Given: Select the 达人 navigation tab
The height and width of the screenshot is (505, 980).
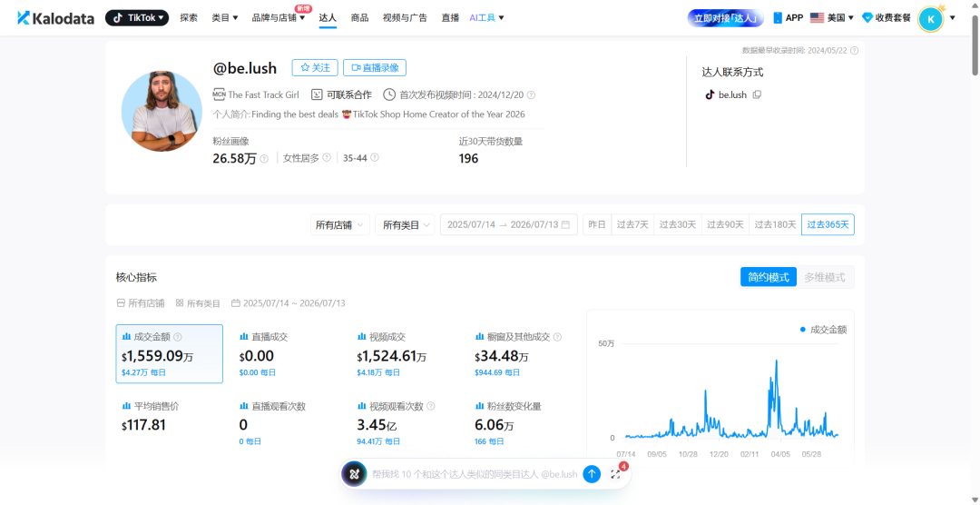Looking at the screenshot, I should click(x=328, y=18).
